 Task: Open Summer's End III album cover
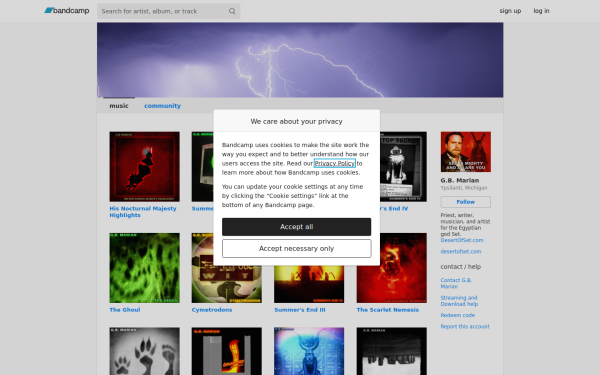coord(309,284)
